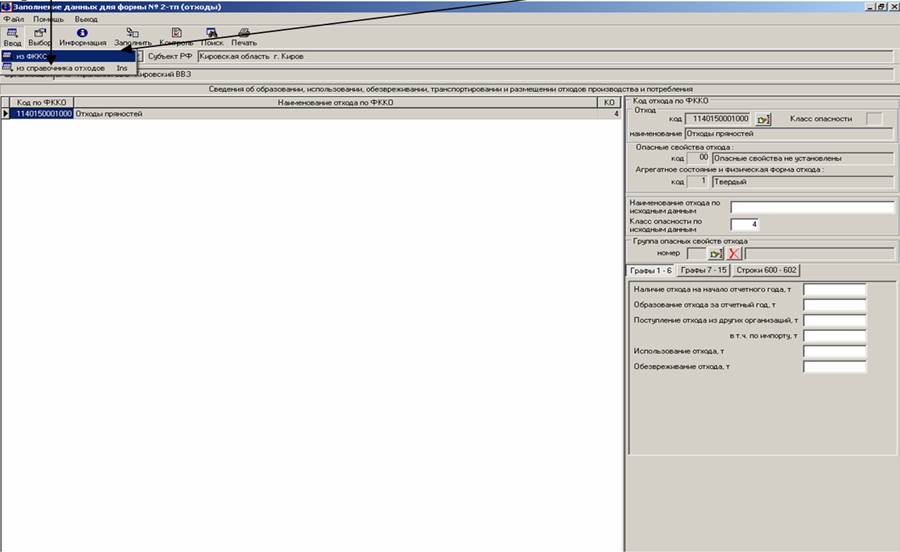
Task: Run the Контроль toolbar icon
Action: point(176,37)
